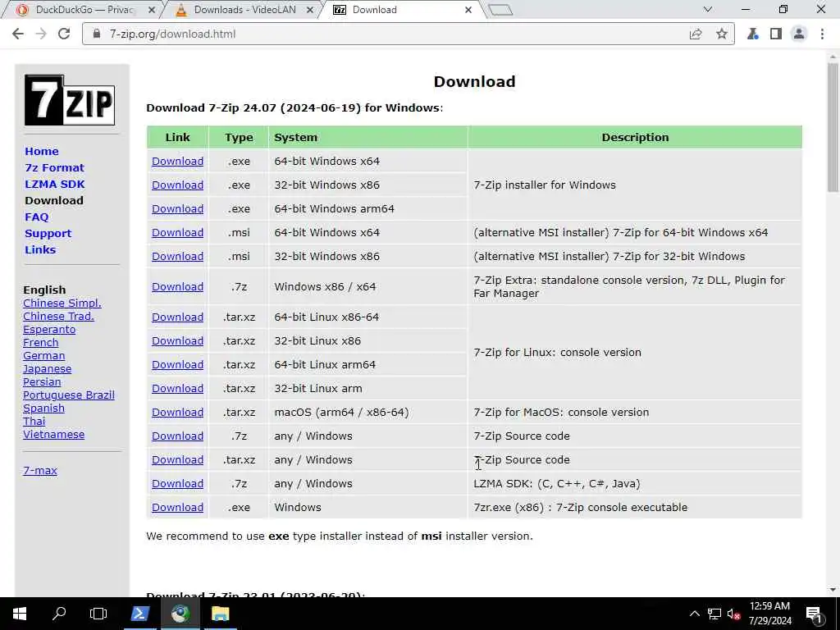Screen dimensions: 840x630
Task: Open the 7-max link
Action: (40, 470)
